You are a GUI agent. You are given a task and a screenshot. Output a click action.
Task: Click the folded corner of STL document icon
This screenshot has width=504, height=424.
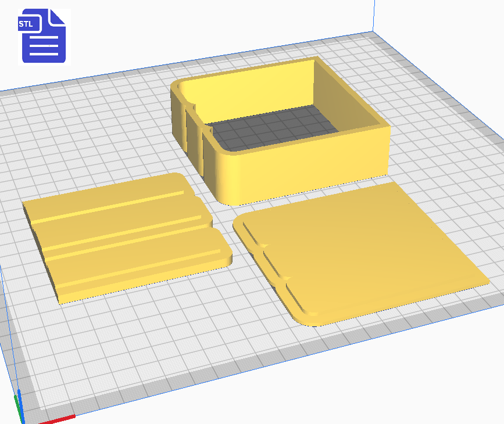pos(58,17)
